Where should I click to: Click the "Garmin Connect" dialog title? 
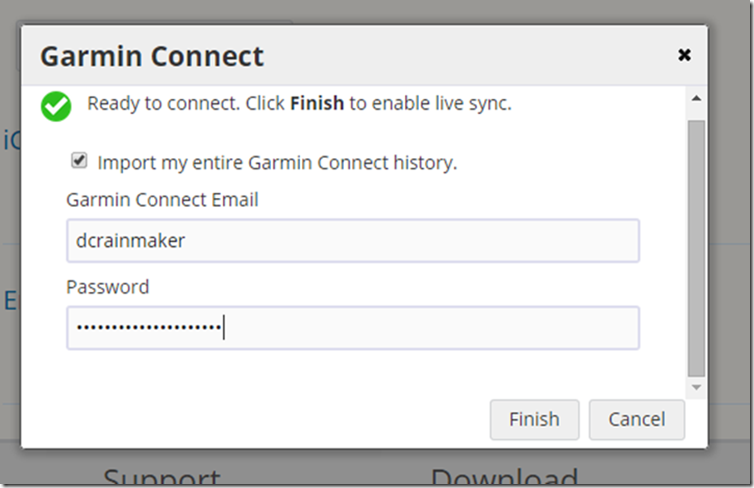coord(152,56)
